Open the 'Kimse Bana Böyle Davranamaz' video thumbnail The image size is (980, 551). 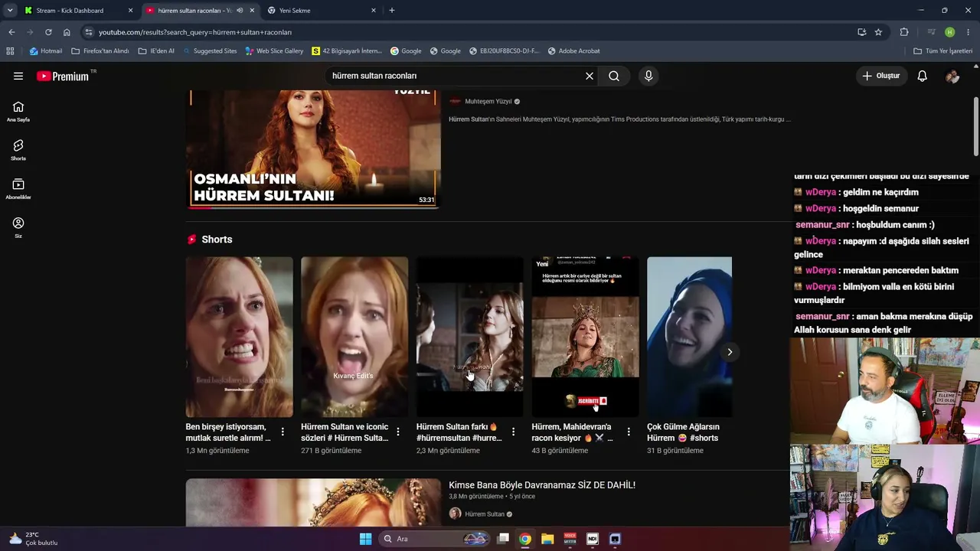point(313,502)
